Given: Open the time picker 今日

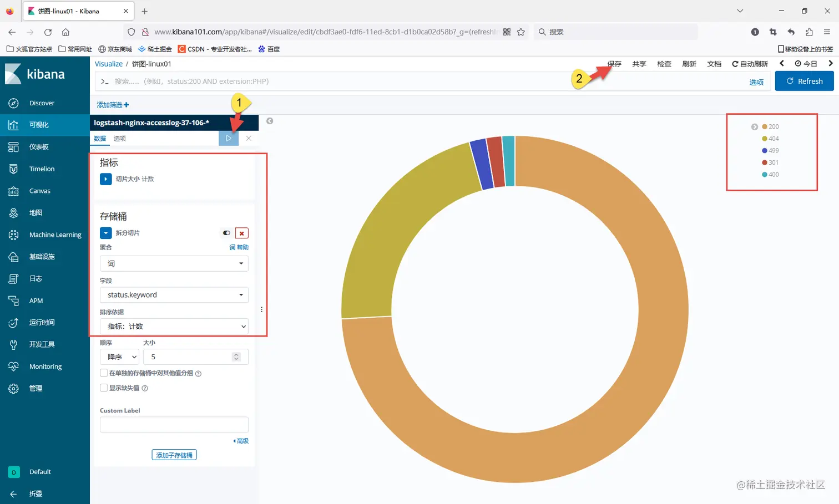Looking at the screenshot, I should 806,64.
